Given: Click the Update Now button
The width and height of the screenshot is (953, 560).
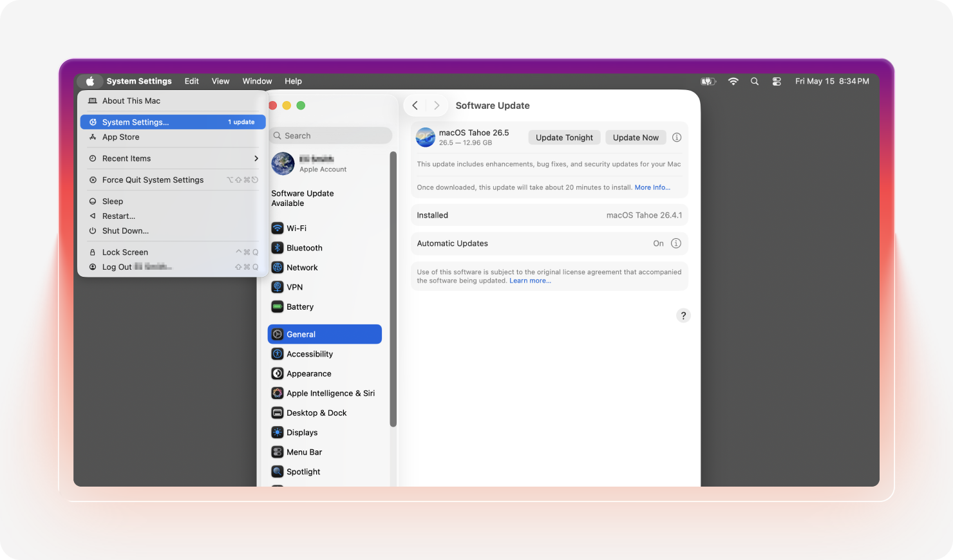Looking at the screenshot, I should click(636, 137).
